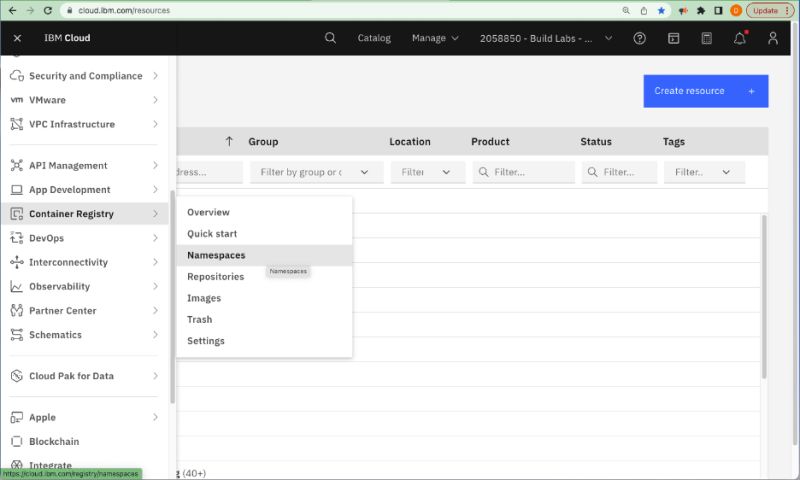The width and height of the screenshot is (800, 480).
Task: Open the Catalog link in header
Action: point(374,38)
